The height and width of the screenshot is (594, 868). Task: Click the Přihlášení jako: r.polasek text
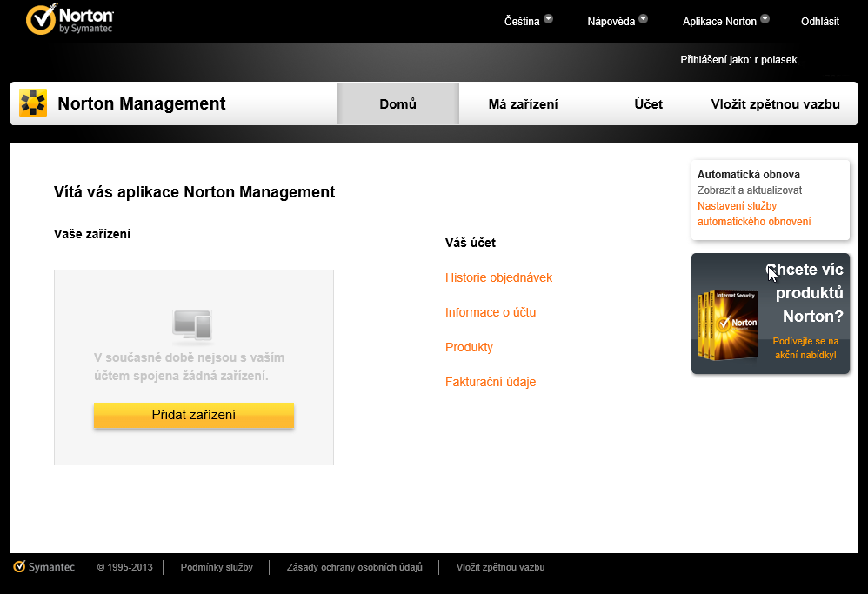tap(738, 60)
